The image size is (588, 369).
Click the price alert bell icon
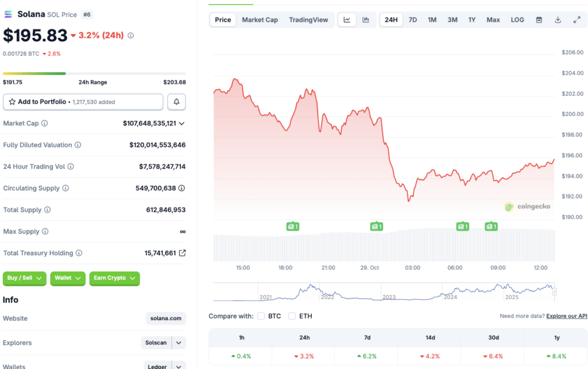[x=176, y=101]
